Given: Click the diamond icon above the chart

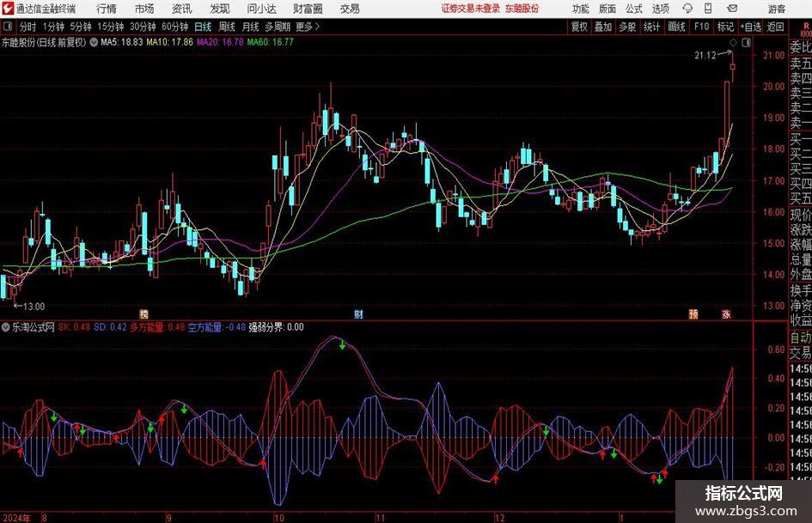Looking at the screenshot, I should pyautogui.click(x=733, y=42).
